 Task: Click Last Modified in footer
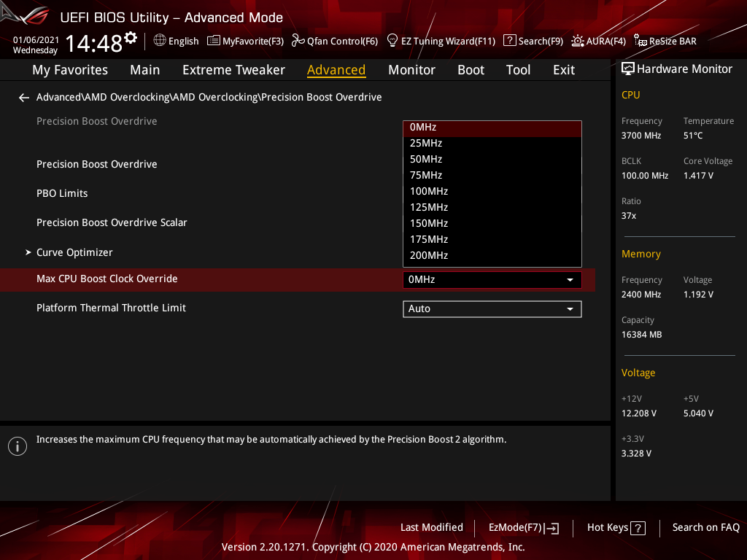click(432, 528)
